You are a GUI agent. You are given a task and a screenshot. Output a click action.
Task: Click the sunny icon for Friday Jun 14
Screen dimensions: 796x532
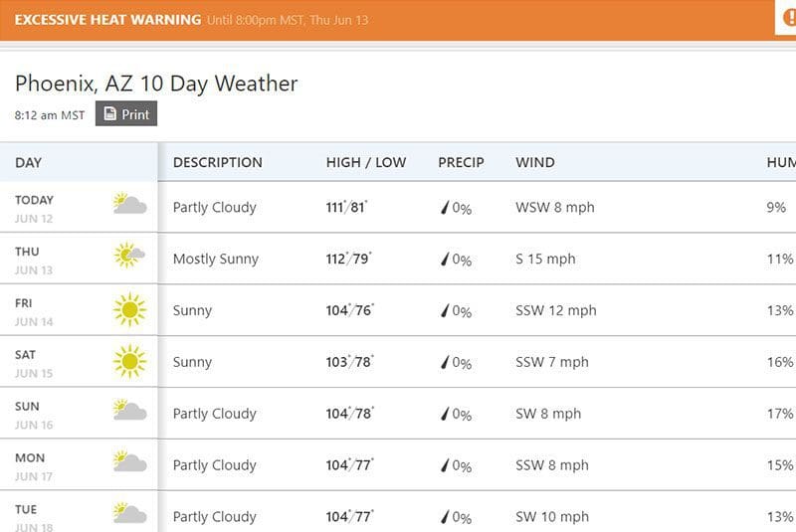(130, 309)
